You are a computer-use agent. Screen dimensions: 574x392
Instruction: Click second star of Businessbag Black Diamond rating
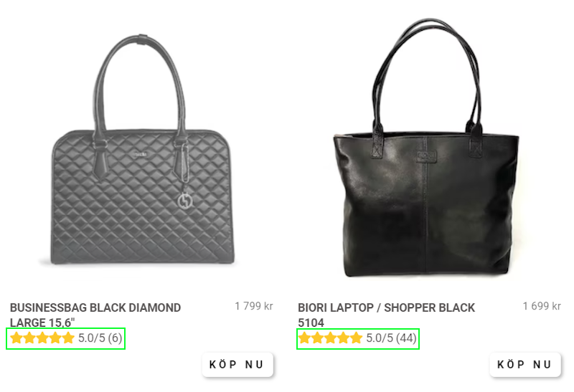[x=29, y=338]
